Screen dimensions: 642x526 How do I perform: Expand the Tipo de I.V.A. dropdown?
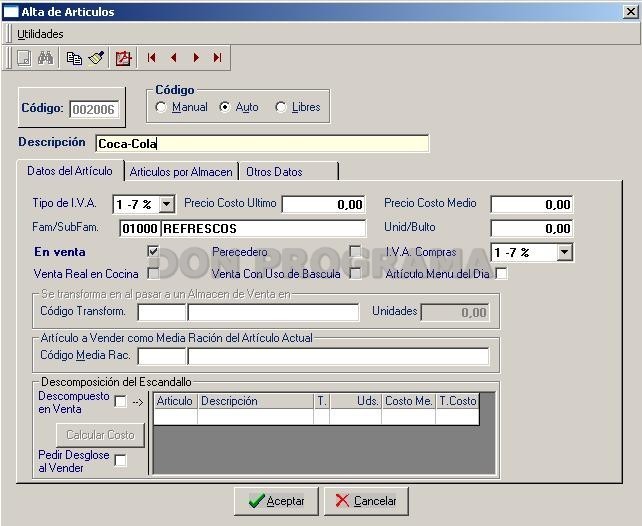[167, 204]
